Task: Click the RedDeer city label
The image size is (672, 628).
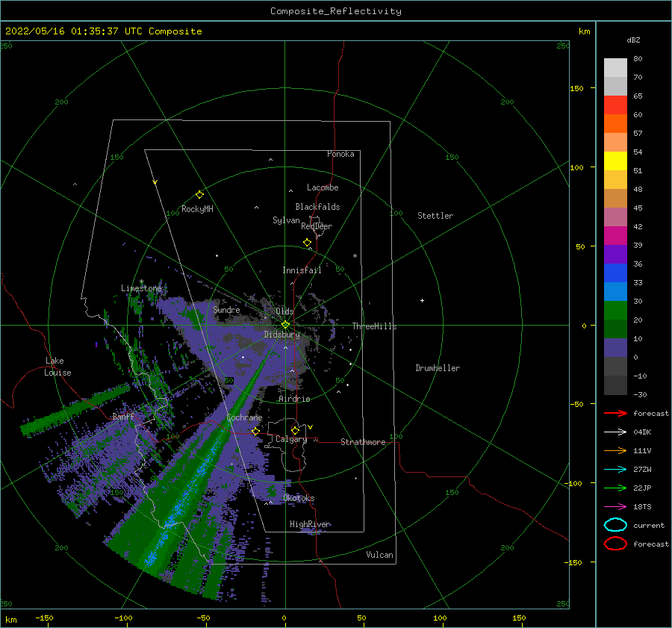Action: (317, 226)
